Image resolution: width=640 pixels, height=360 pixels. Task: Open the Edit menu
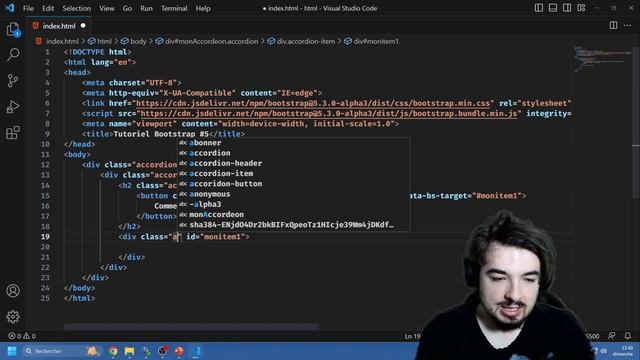(x=48, y=8)
